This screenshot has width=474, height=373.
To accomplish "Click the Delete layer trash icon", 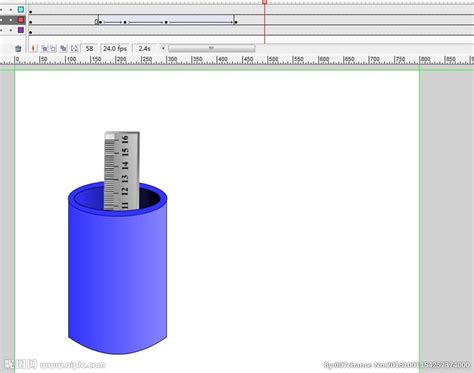I will 18,49.
